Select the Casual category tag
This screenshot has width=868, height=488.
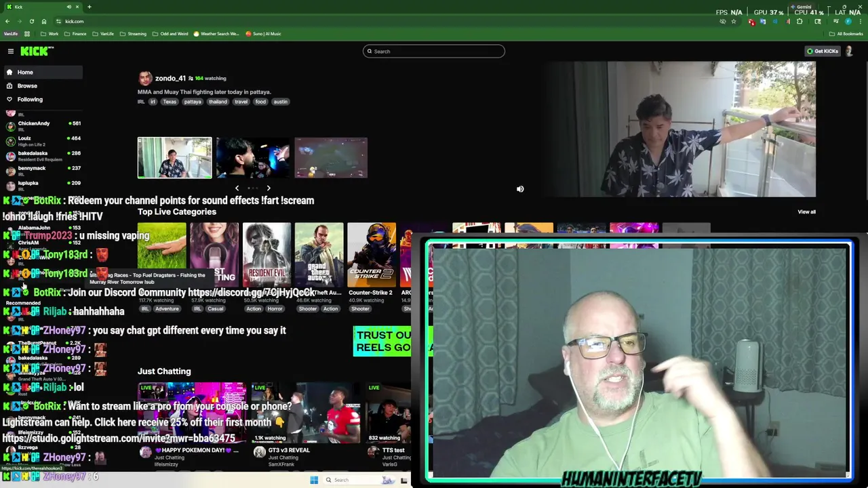click(x=216, y=309)
